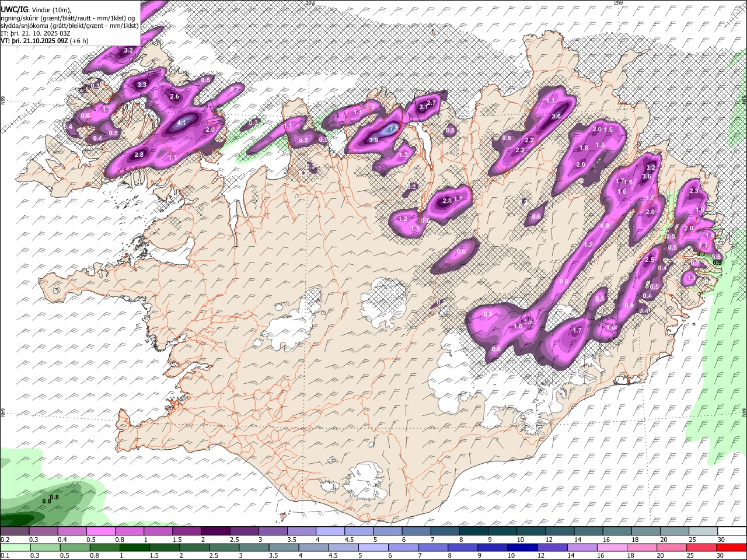Click the 4.1 snowfall value on the map

[181, 123]
